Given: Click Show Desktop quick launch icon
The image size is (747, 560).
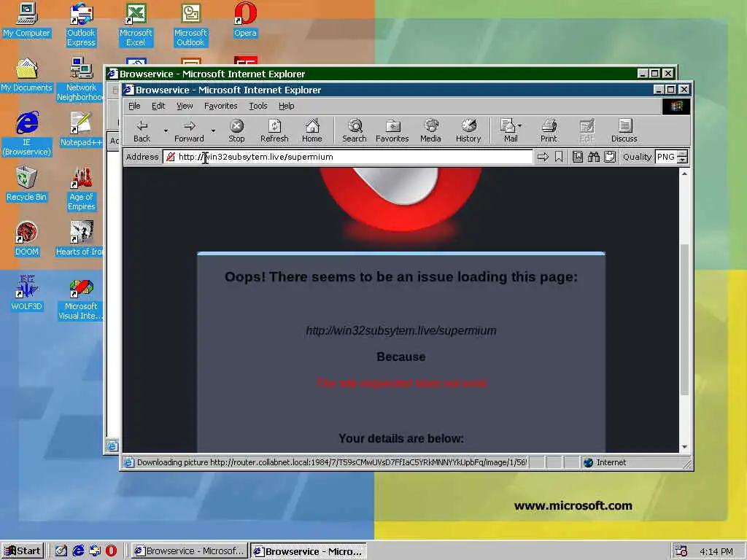Looking at the screenshot, I should point(61,551).
